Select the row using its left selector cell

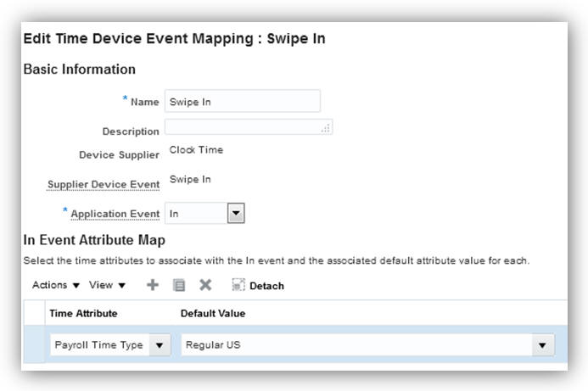[35, 345]
